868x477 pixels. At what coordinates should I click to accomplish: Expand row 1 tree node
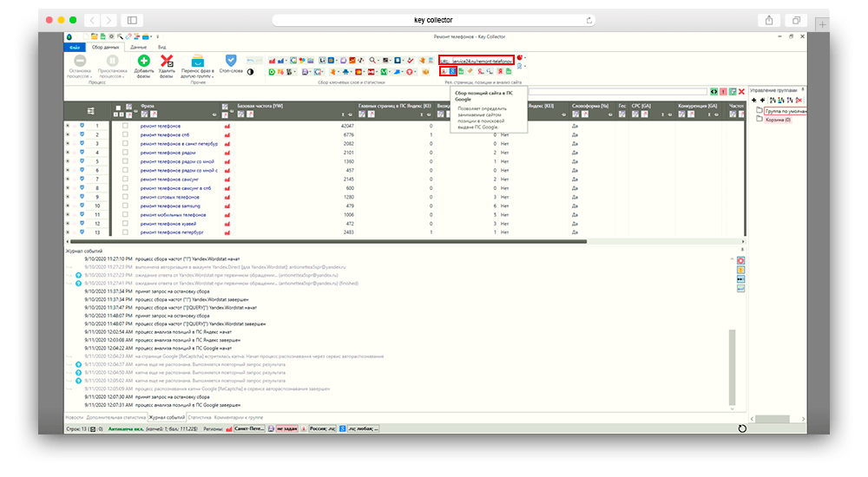[68, 126]
